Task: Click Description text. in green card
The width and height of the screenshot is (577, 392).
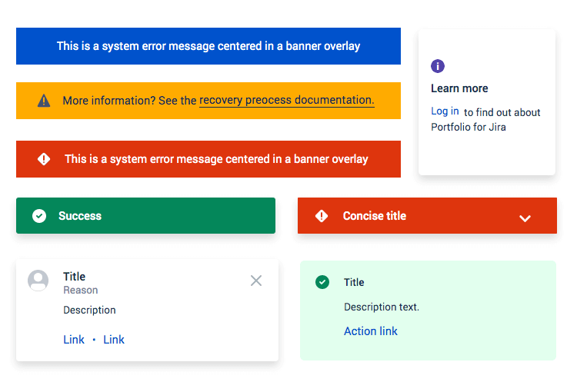Action: tap(382, 307)
